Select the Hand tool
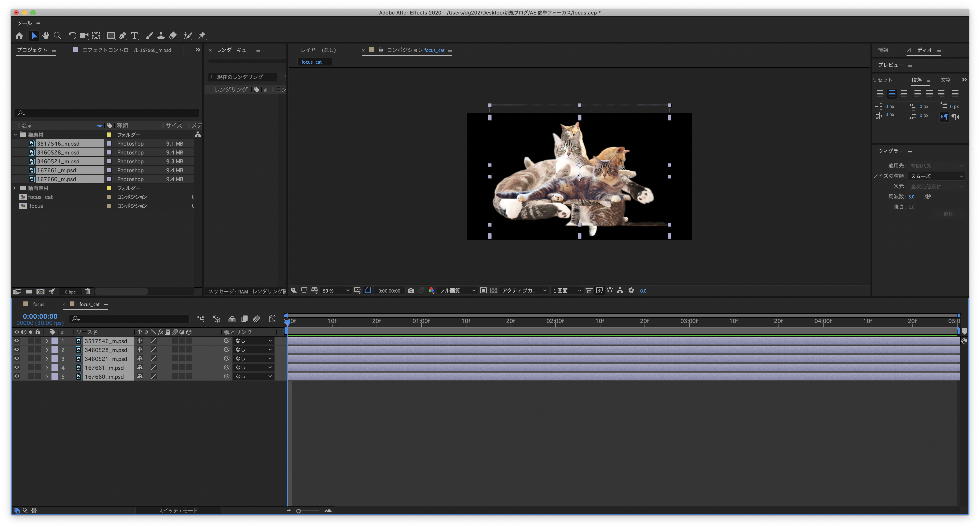 pyautogui.click(x=46, y=36)
